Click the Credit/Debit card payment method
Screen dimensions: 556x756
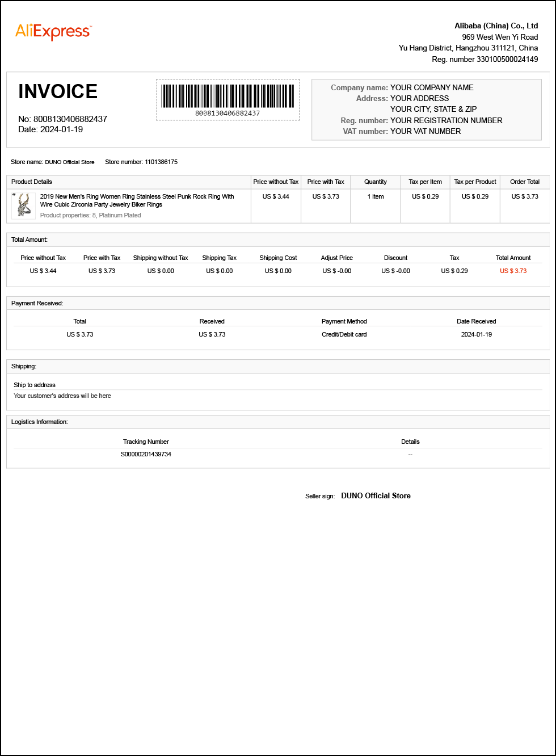coord(344,334)
